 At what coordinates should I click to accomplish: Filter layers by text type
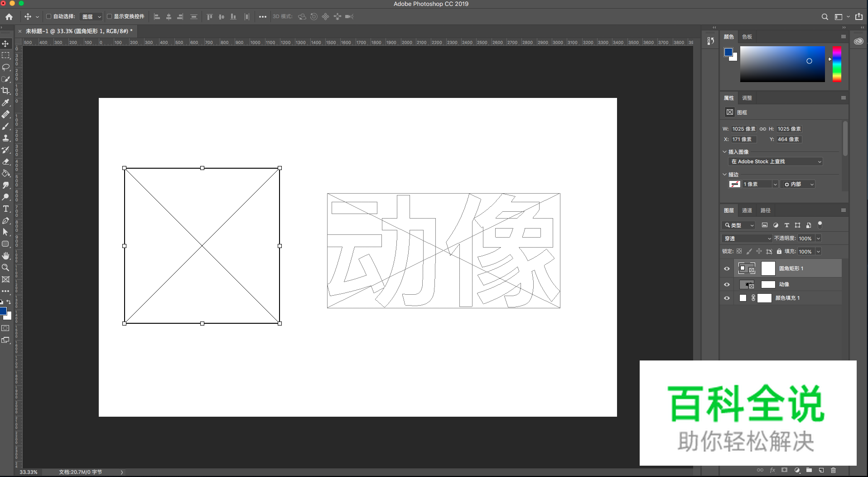point(787,225)
